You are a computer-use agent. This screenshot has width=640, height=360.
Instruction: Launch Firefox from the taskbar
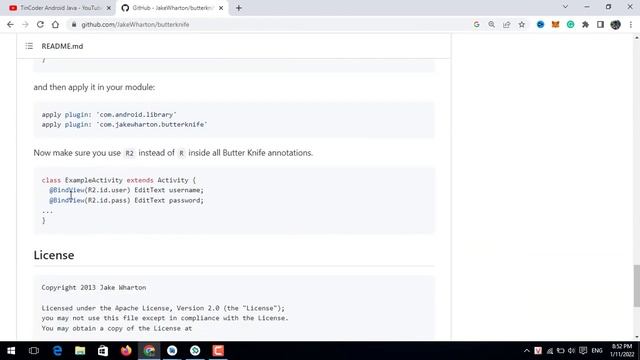pos(126,351)
